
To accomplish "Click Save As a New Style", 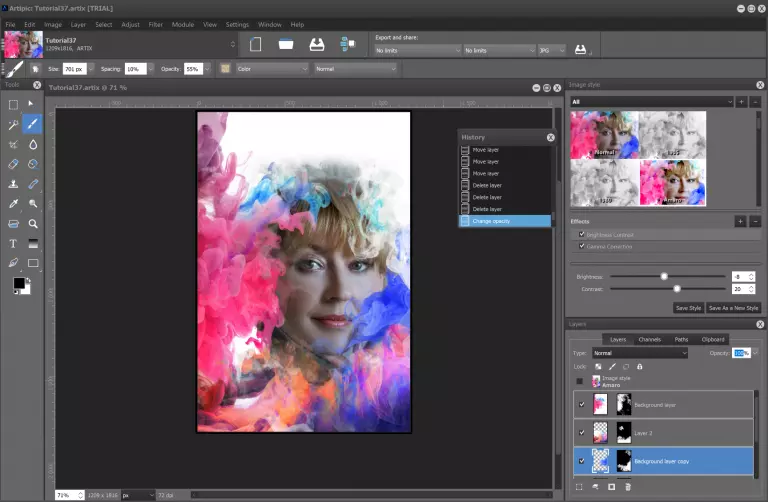I will coord(734,308).
